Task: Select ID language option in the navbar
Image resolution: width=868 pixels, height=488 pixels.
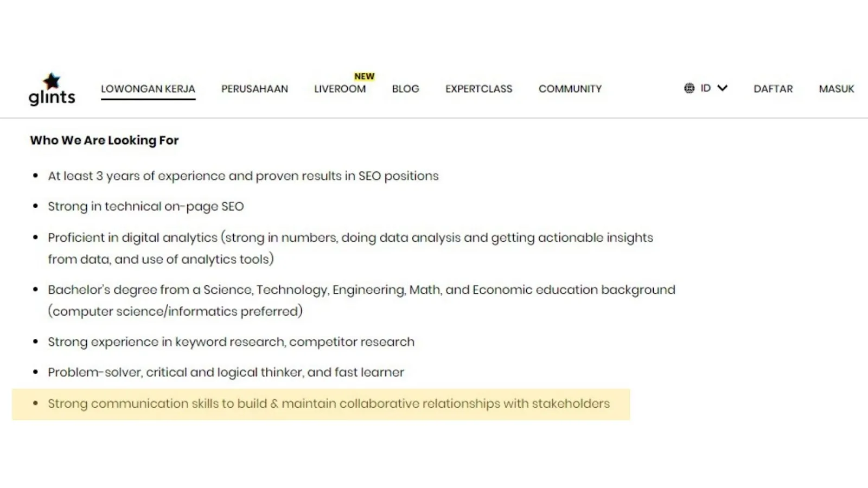Action: [705, 88]
